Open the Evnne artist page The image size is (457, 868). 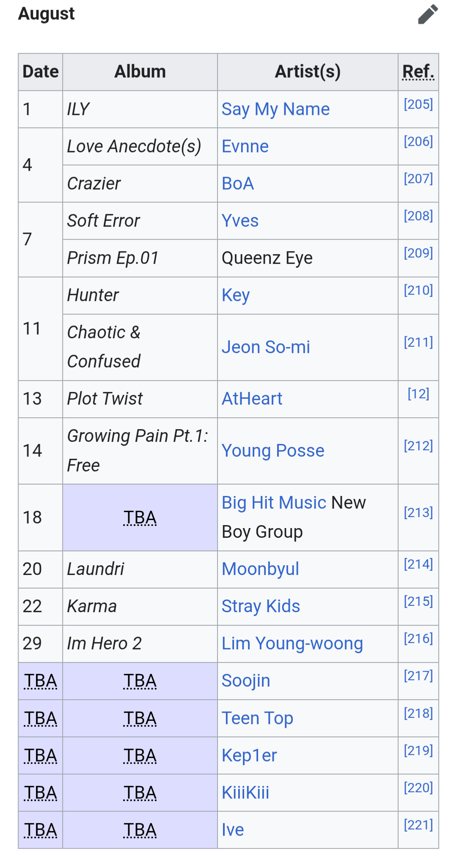tap(245, 146)
